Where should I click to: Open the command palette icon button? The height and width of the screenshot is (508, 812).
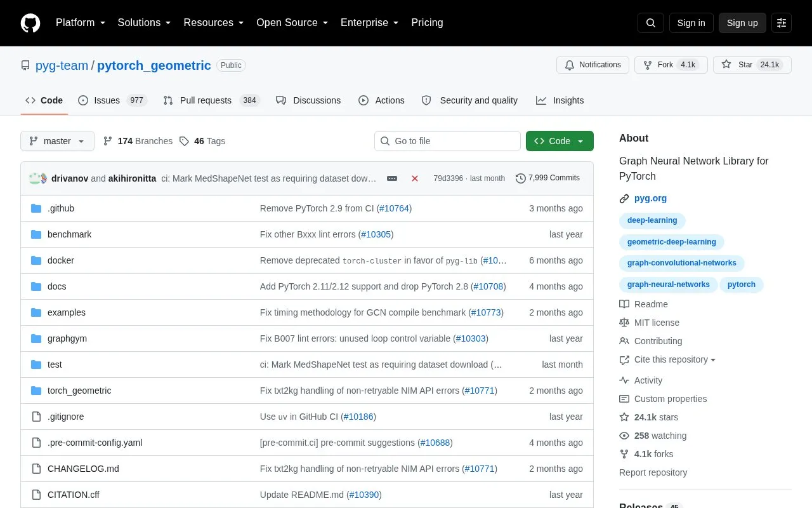tap(782, 23)
